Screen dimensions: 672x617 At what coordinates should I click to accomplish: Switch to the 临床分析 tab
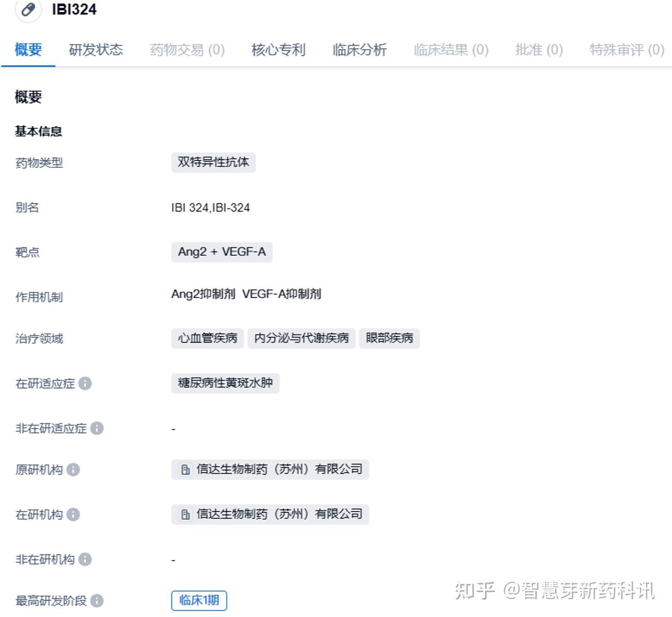360,50
